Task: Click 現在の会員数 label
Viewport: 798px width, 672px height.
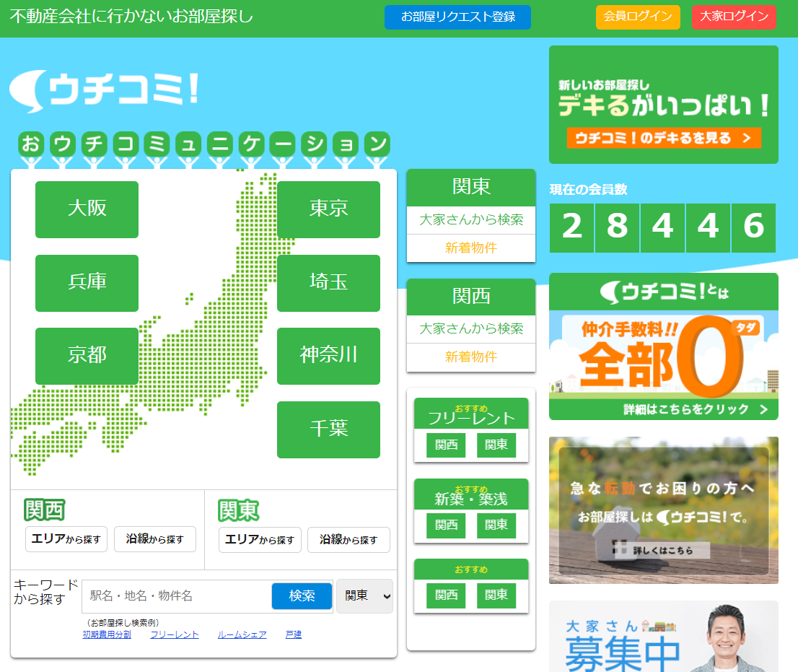Action: click(x=588, y=190)
